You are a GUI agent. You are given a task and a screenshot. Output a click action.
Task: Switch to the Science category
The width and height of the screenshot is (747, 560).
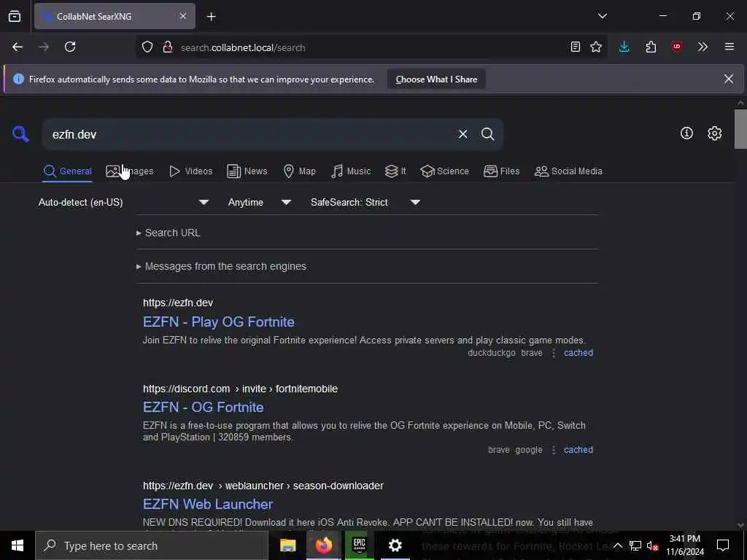coord(444,171)
